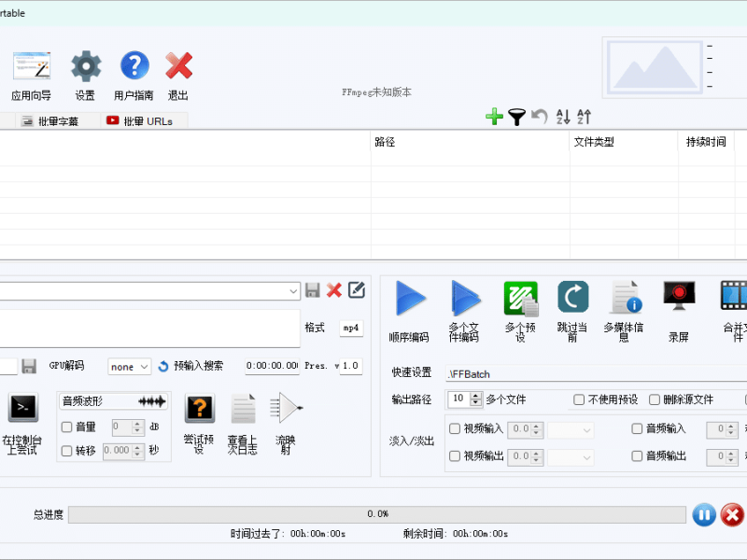The image size is (747, 560).
Task: Click the 预输入搜索 refresh arrow icon
Action: point(163,366)
